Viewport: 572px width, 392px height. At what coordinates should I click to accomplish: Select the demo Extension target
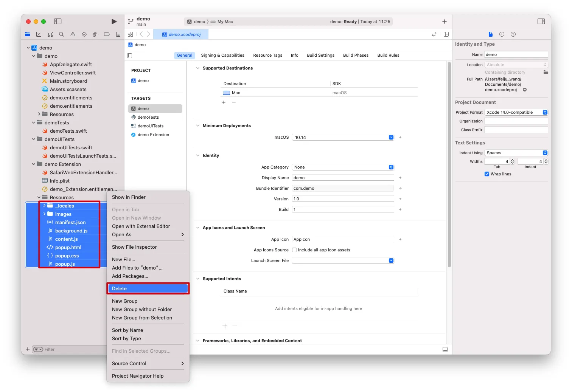(155, 135)
